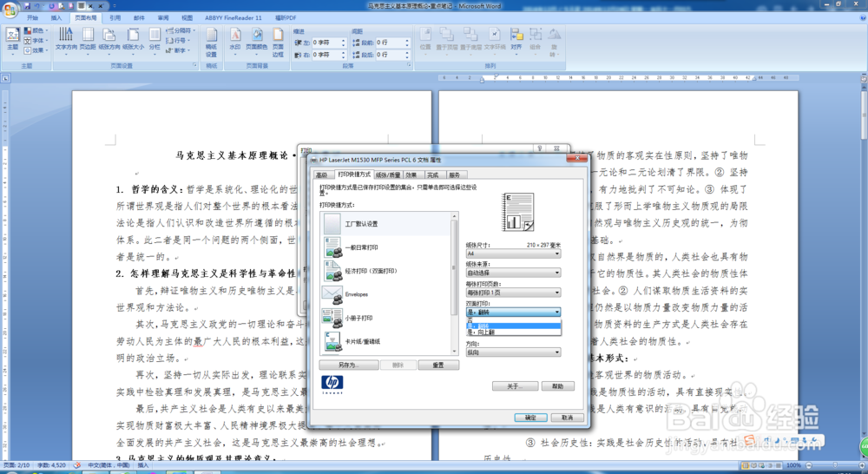Click the 段后 spacing after stepper
The width and height of the screenshot is (868, 474).
[x=407, y=55]
